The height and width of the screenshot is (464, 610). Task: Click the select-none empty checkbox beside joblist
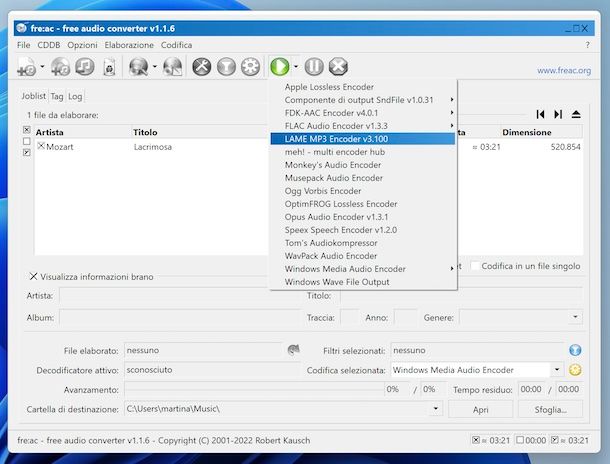(x=26, y=141)
